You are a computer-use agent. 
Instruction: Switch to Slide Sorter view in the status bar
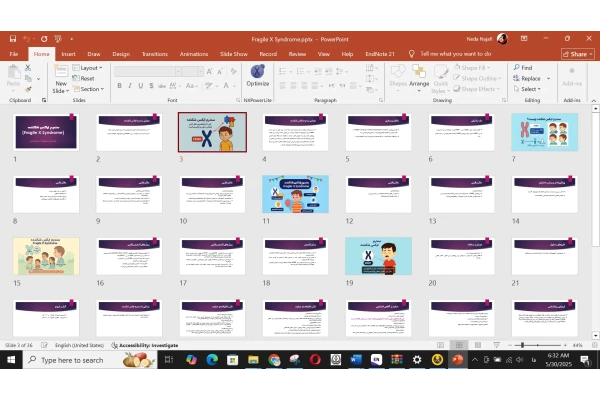click(459, 345)
